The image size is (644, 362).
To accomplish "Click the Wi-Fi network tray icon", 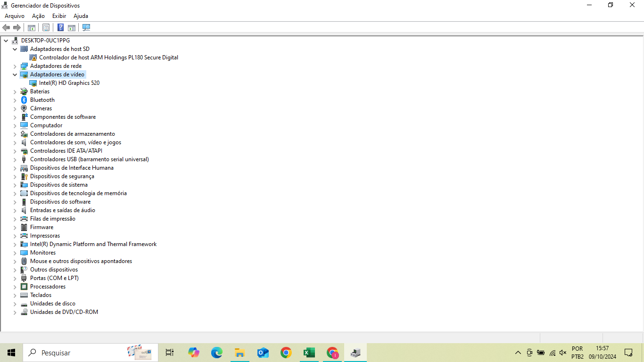I will pos(552,353).
